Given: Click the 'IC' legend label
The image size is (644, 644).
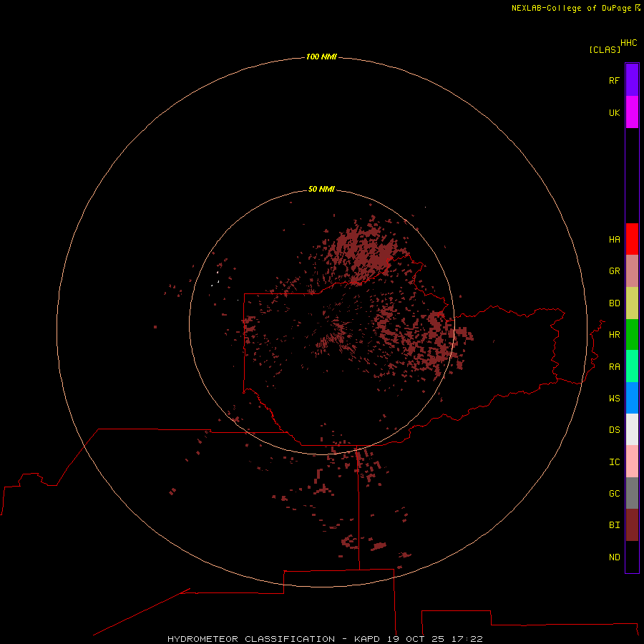Looking at the screenshot, I should (x=614, y=462).
